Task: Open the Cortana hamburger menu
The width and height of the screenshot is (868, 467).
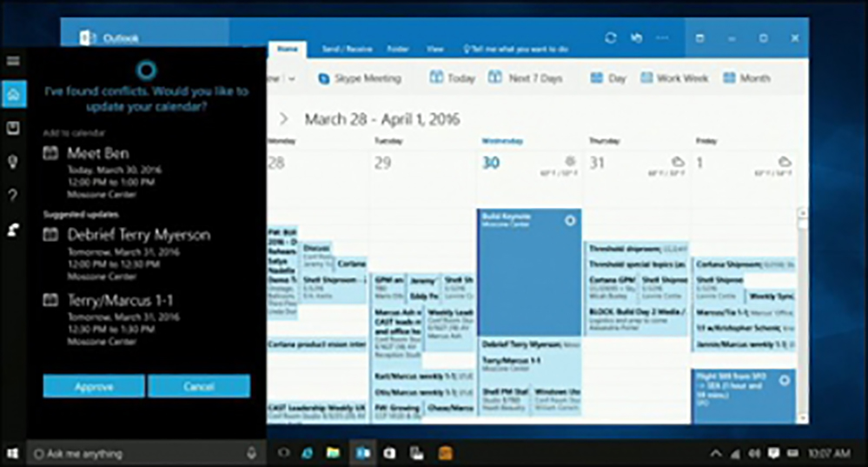Action: click(13, 61)
